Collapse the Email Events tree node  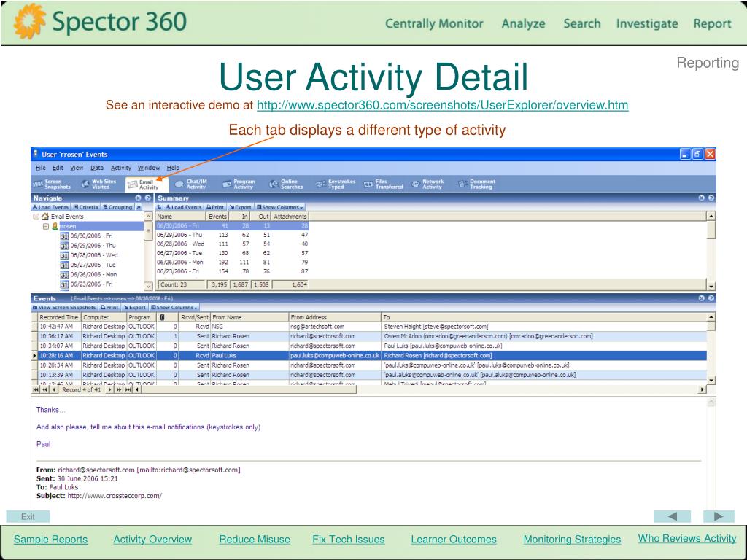(x=36, y=216)
